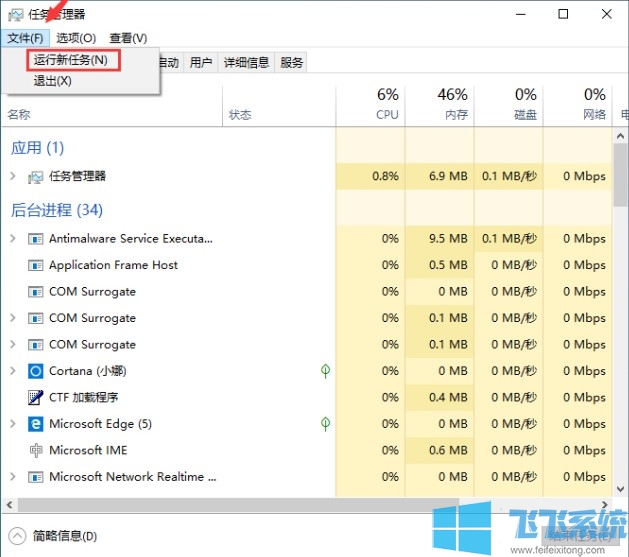The height and width of the screenshot is (557, 629).
Task: Switch to the 详细信息 tab
Action: tap(246, 63)
